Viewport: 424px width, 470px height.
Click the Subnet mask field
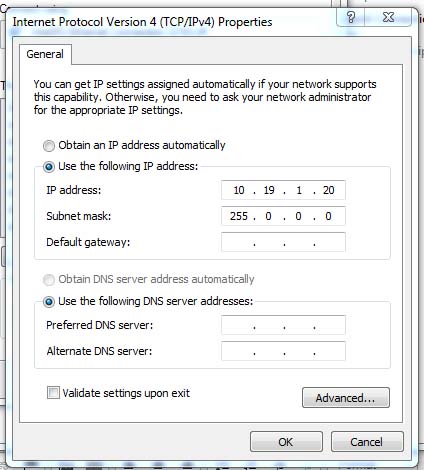click(283, 216)
